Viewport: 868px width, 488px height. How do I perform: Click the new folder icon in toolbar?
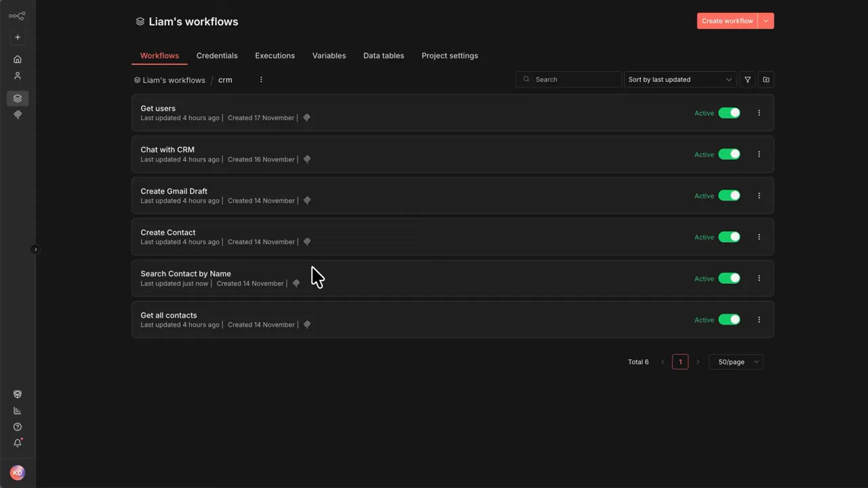(x=766, y=79)
